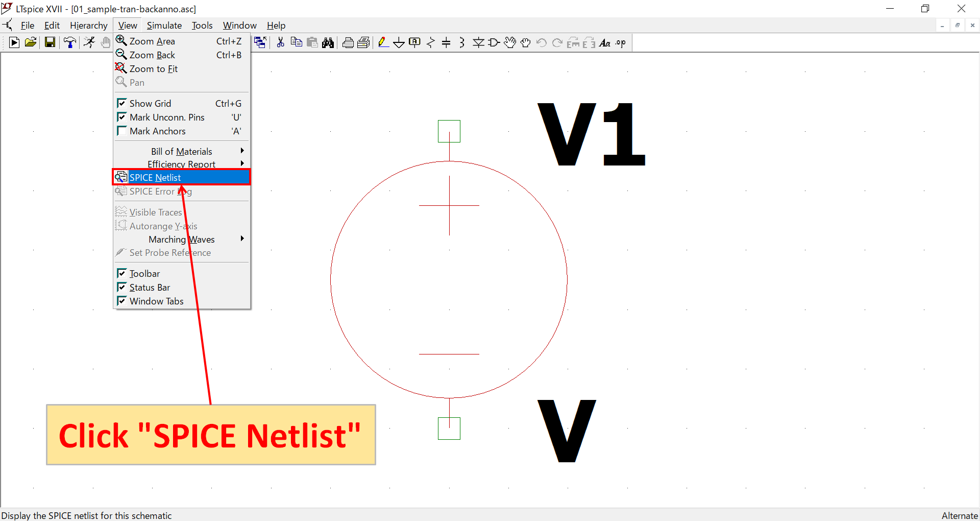Open the Undo tool
980x521 pixels.
click(542, 42)
